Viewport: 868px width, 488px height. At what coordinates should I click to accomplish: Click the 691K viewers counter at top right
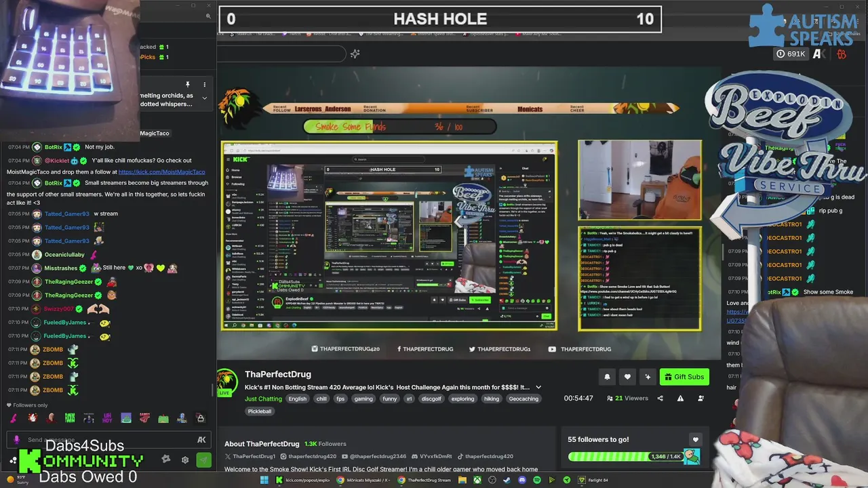click(791, 54)
